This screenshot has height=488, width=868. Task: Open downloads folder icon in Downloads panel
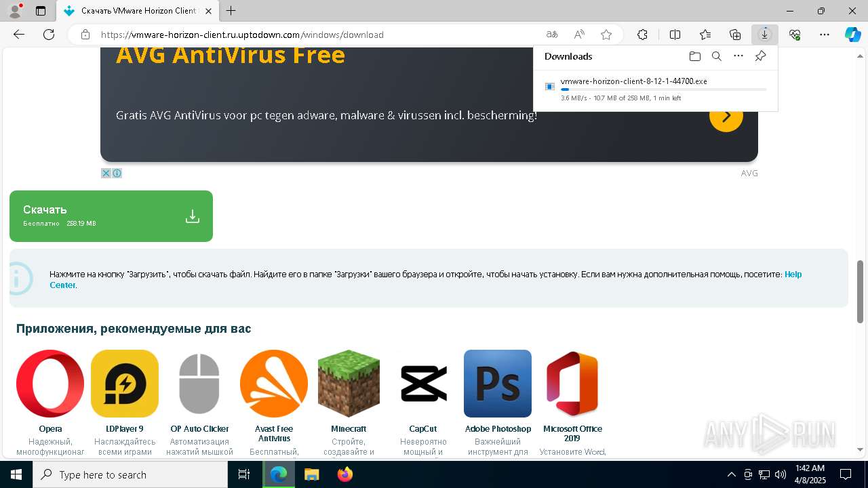(x=694, y=56)
